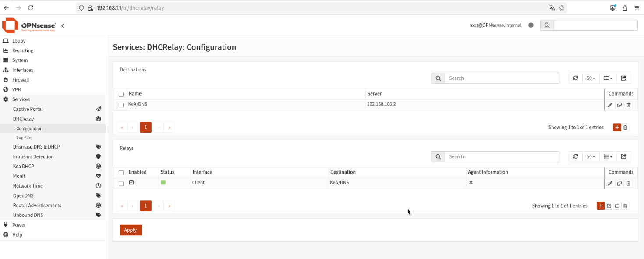Click the top-right global search field

pyautogui.click(x=595, y=25)
